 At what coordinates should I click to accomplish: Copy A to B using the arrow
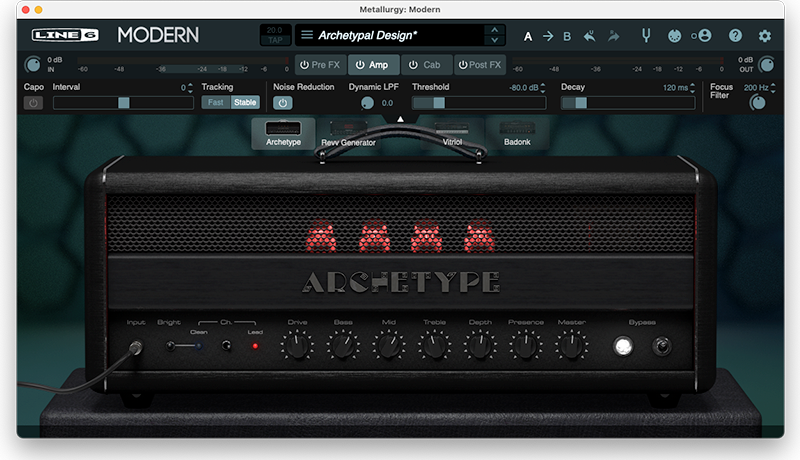coord(548,36)
